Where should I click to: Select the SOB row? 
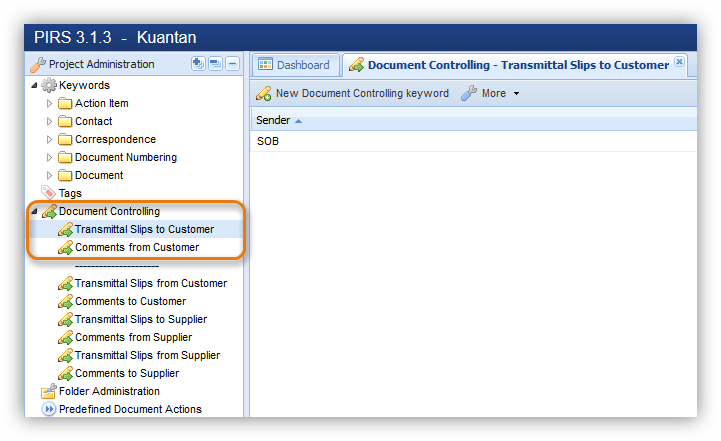[x=473, y=141]
